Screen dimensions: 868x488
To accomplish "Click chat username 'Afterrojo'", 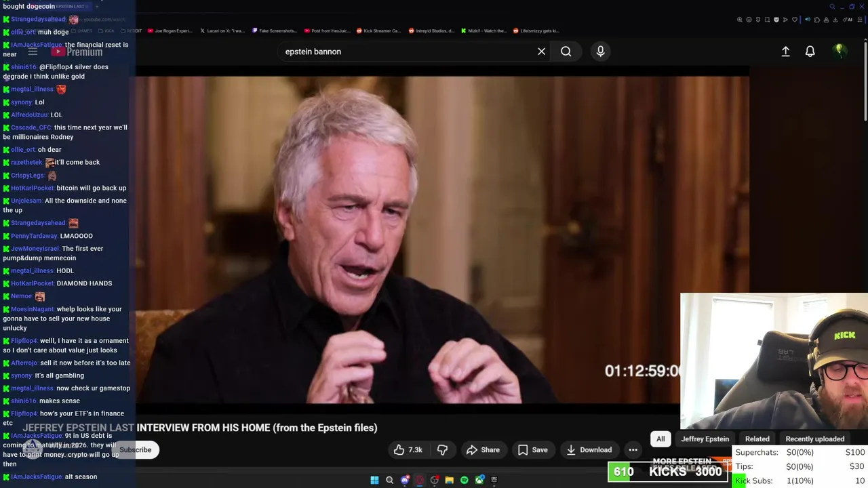I will [x=24, y=363].
